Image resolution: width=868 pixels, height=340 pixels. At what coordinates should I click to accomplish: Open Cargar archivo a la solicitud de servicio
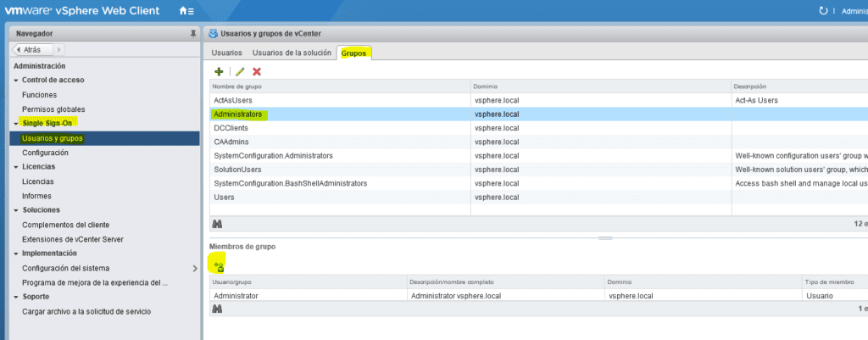(x=86, y=312)
